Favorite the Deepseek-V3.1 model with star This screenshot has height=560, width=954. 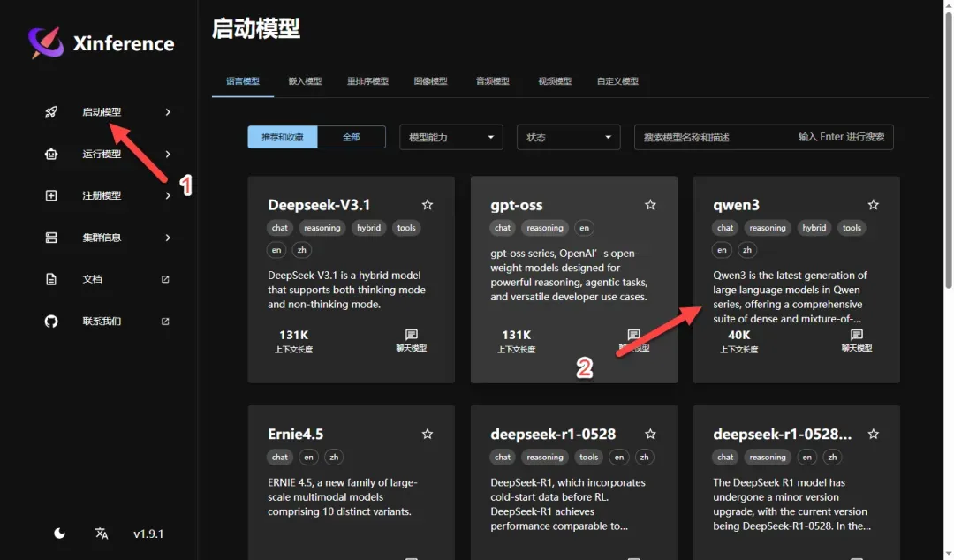(428, 205)
